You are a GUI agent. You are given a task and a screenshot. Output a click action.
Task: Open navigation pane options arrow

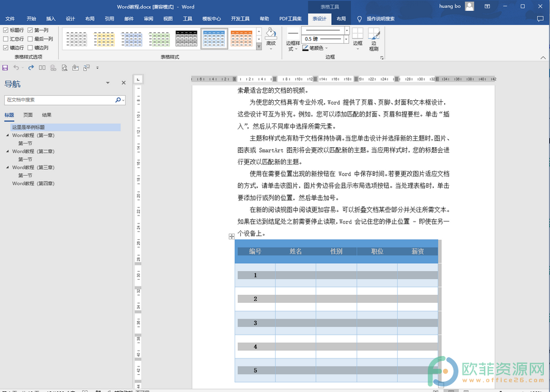click(108, 82)
